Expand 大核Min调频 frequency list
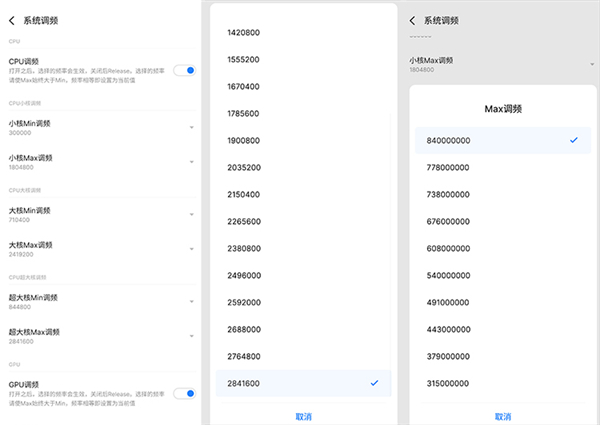The height and width of the screenshot is (425, 600). pos(100,215)
